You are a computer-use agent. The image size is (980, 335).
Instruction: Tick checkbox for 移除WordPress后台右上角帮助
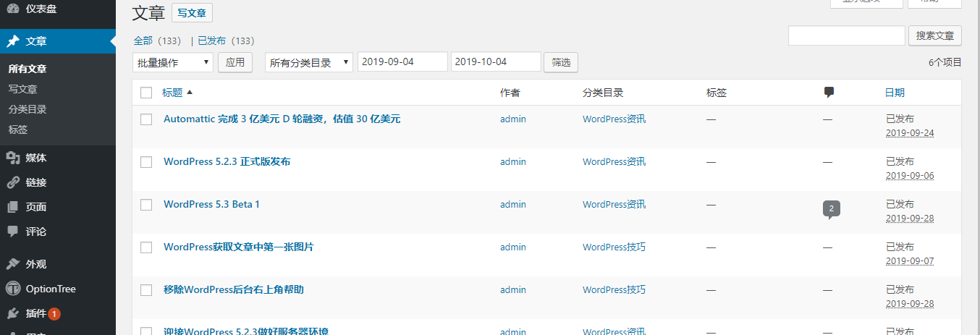146,290
